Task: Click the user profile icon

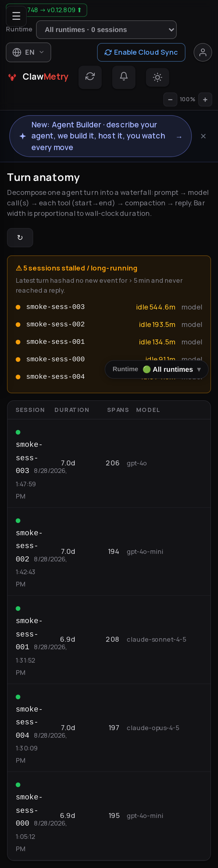Action: (x=203, y=52)
